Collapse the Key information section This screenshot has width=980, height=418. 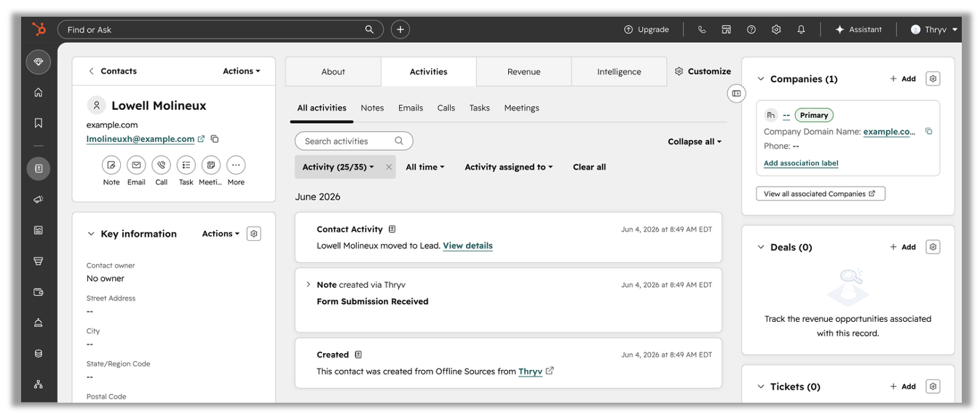click(91, 234)
